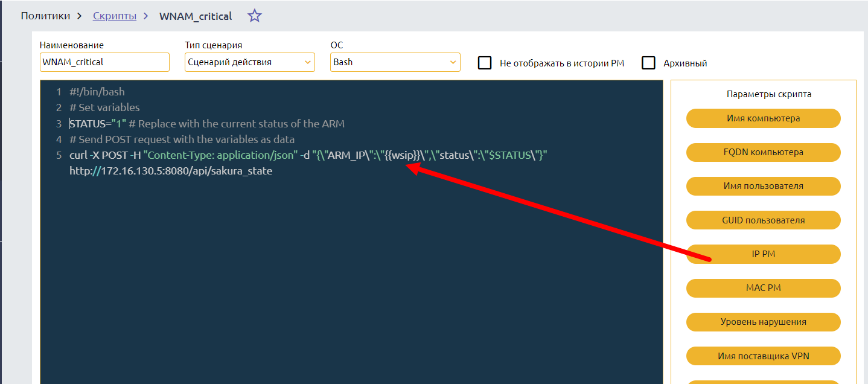
Task: Expand the ОС Bash dropdown
Action: (395, 62)
